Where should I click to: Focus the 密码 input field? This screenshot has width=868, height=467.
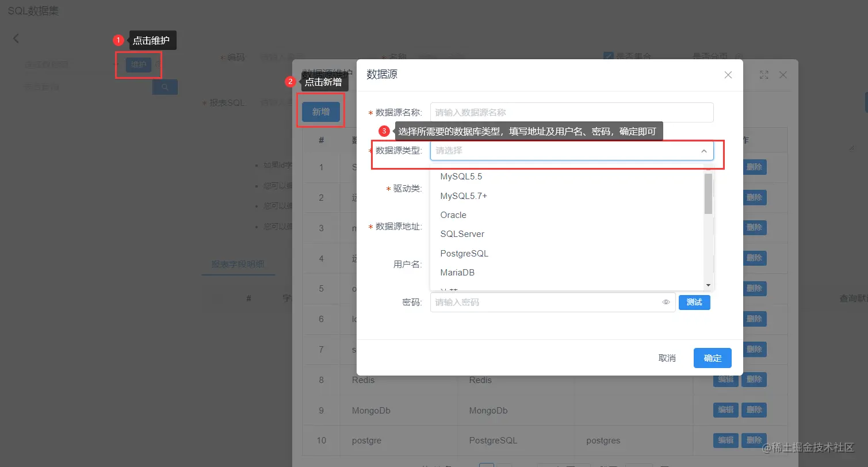pyautogui.click(x=553, y=302)
